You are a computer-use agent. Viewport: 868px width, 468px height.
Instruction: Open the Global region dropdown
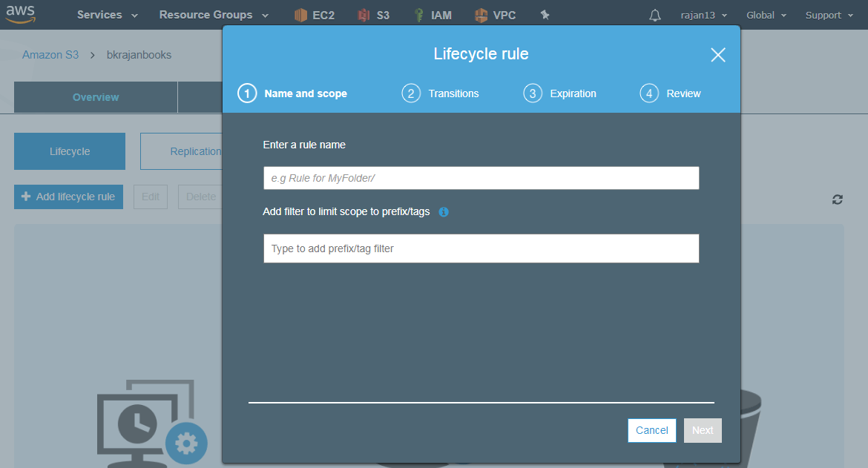766,15
